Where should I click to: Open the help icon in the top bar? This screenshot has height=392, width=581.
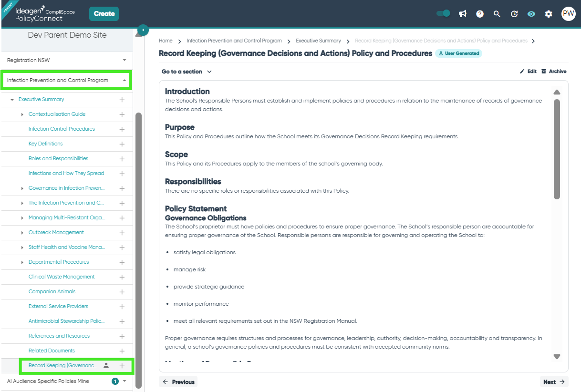point(479,14)
